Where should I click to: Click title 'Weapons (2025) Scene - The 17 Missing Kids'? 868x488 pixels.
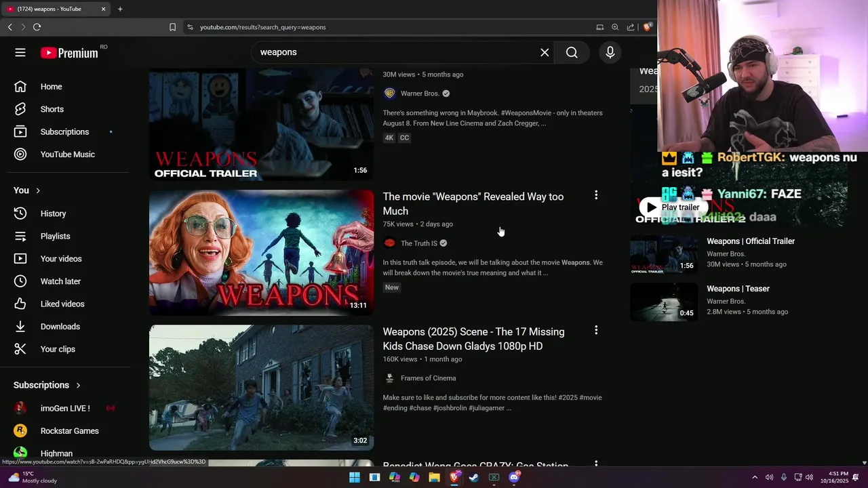click(473, 339)
